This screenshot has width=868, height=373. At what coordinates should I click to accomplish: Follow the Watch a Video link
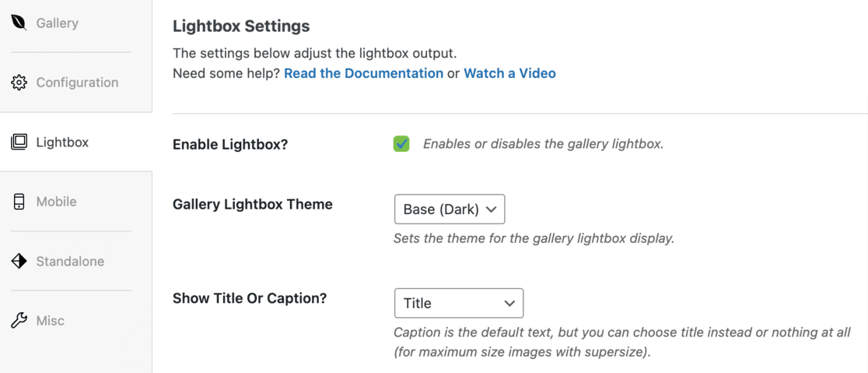(x=509, y=73)
